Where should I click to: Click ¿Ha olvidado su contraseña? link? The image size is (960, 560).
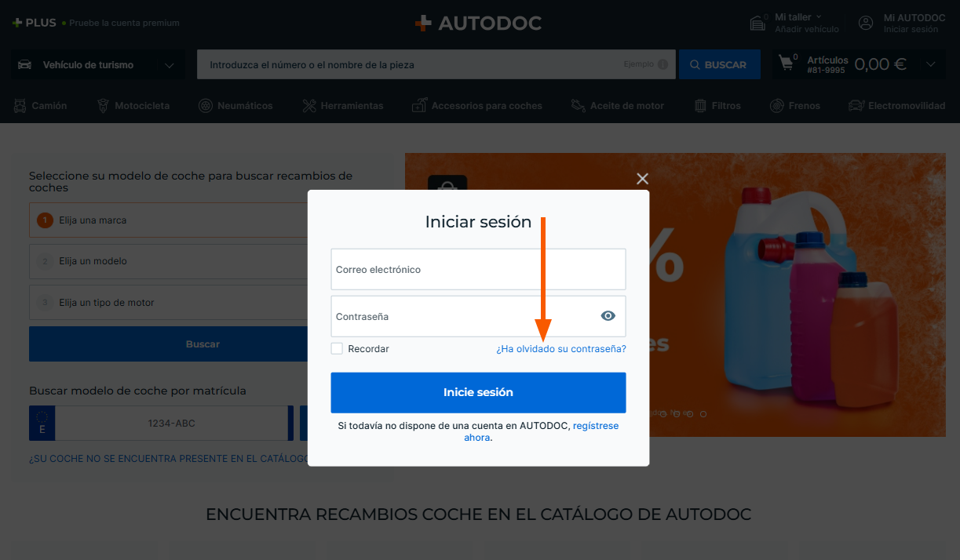point(561,349)
